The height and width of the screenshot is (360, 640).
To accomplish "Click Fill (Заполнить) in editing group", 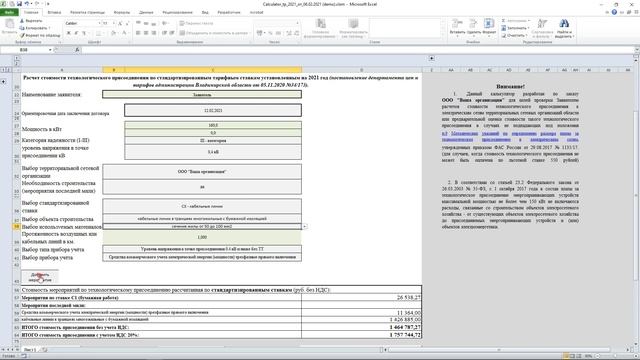I will click(516, 28).
